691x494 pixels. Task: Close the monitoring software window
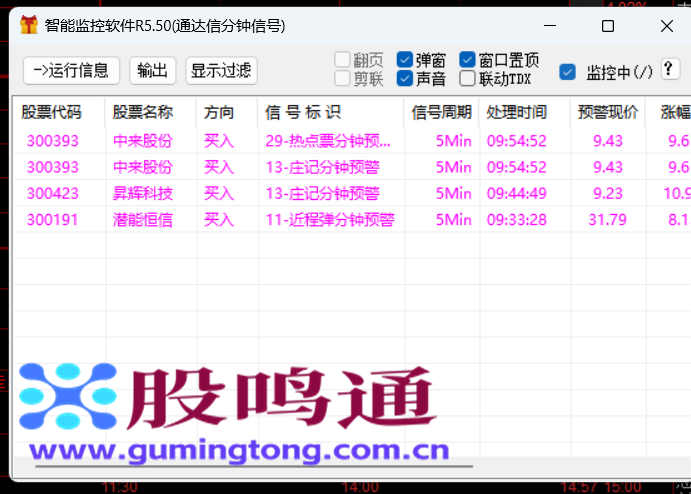click(667, 26)
